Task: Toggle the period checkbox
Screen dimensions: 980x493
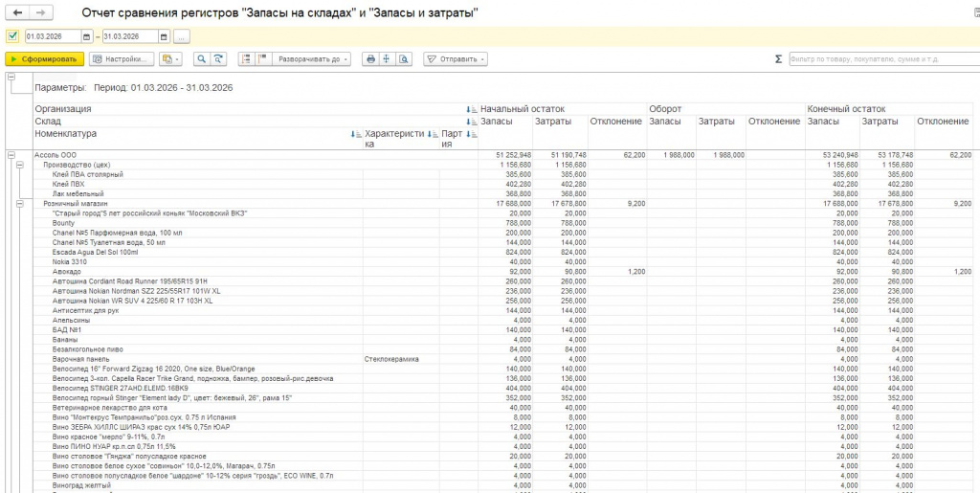Action: pos(12,36)
